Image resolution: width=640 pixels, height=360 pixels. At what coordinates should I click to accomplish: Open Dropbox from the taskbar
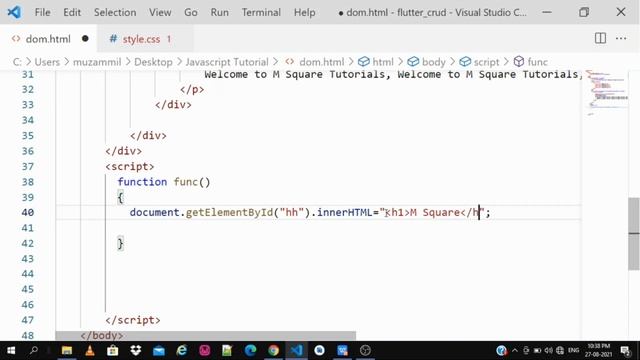(x=136, y=350)
